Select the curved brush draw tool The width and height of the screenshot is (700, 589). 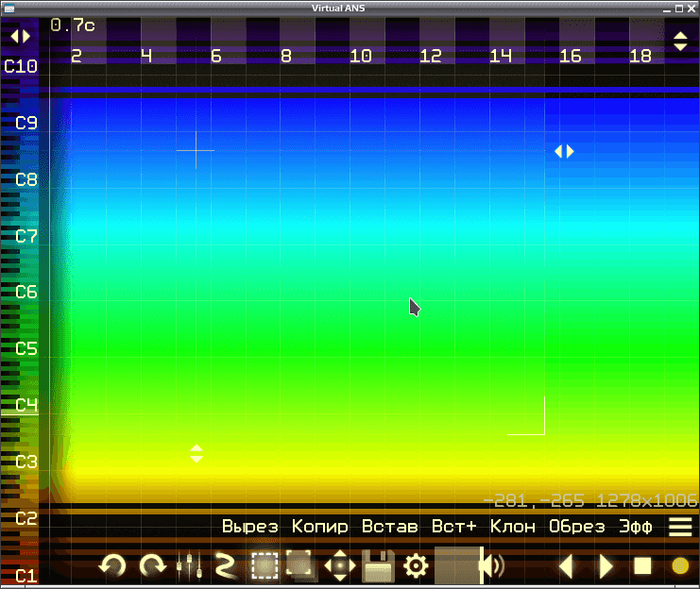tap(226, 565)
